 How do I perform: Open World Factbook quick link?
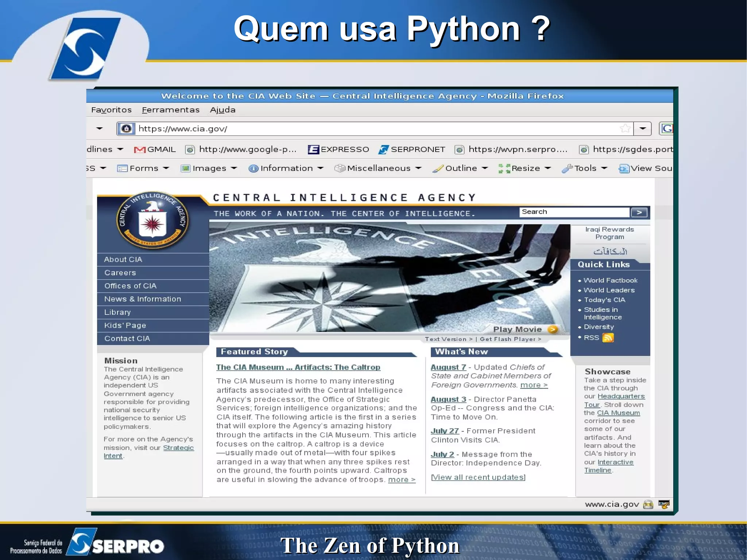pos(610,281)
